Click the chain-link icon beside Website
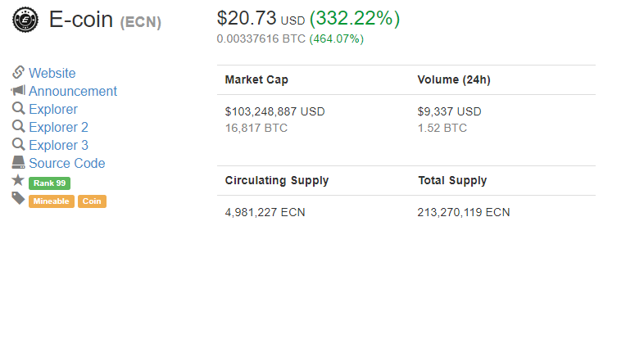644x339 pixels. click(18, 72)
